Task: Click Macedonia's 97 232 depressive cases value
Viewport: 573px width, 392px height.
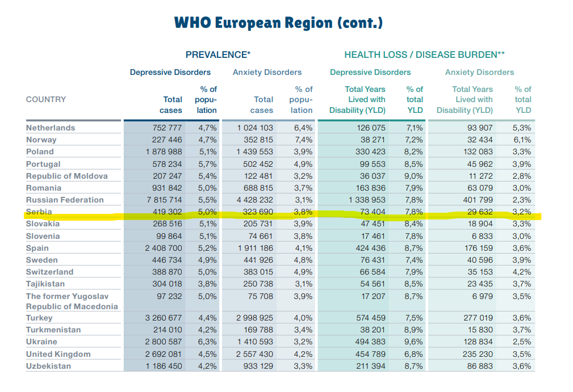Action: pos(169,296)
